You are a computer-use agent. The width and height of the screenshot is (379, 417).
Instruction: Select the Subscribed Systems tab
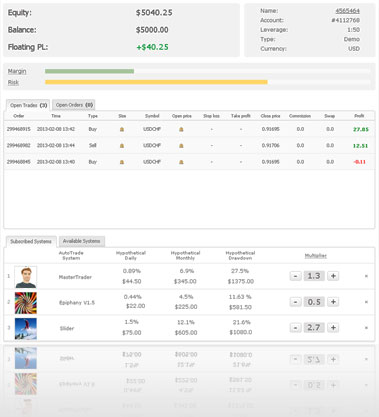click(x=31, y=241)
